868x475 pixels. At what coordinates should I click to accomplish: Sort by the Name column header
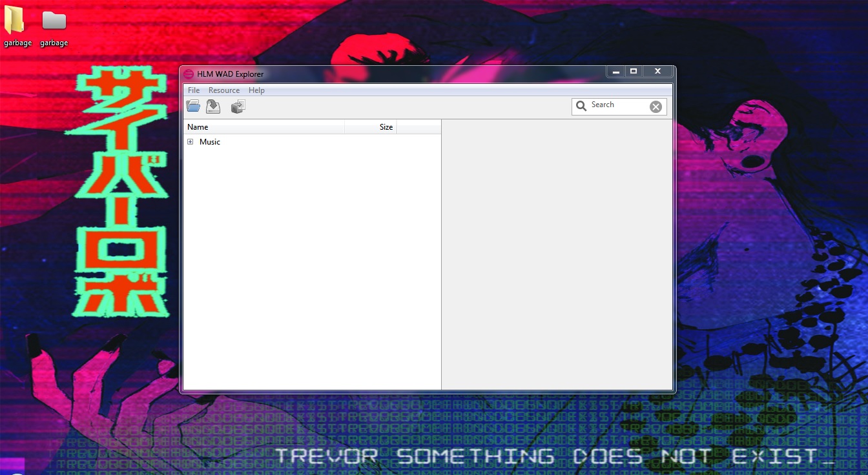pos(264,127)
